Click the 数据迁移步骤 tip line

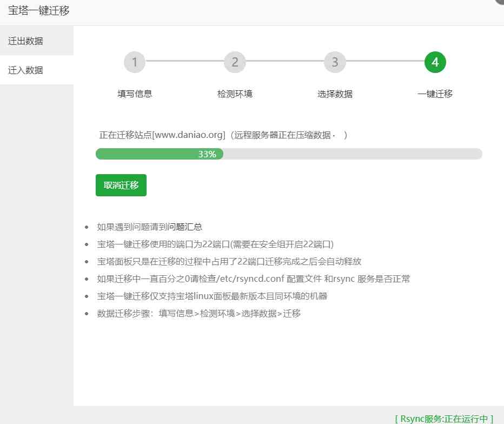(x=199, y=314)
